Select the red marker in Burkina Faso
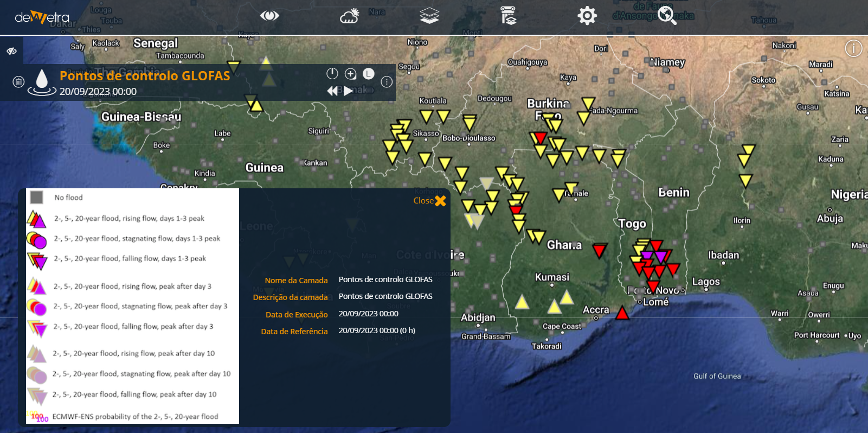 tap(540, 137)
